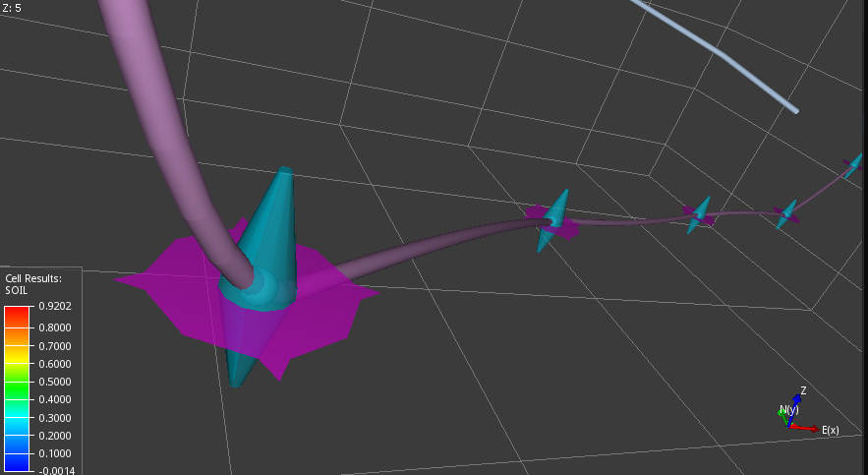Click the Z blue axis arrow
This screenshot has width=868, height=475.
[x=793, y=408]
